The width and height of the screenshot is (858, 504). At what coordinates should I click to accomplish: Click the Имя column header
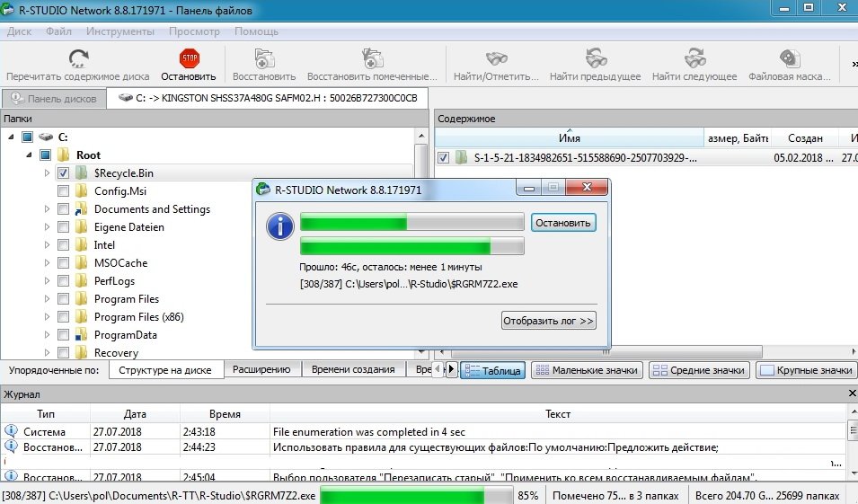click(x=569, y=137)
